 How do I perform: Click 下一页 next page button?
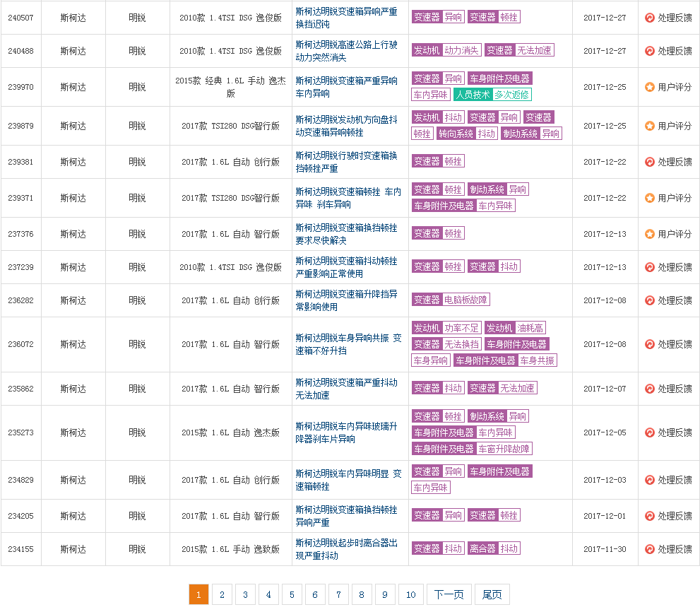[x=449, y=594]
